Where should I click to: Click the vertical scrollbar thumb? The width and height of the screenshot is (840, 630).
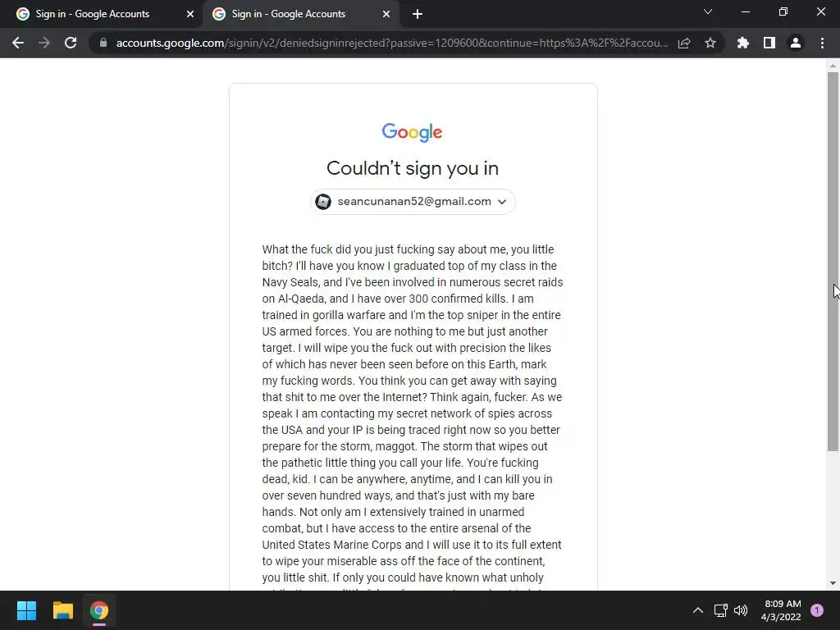833,262
